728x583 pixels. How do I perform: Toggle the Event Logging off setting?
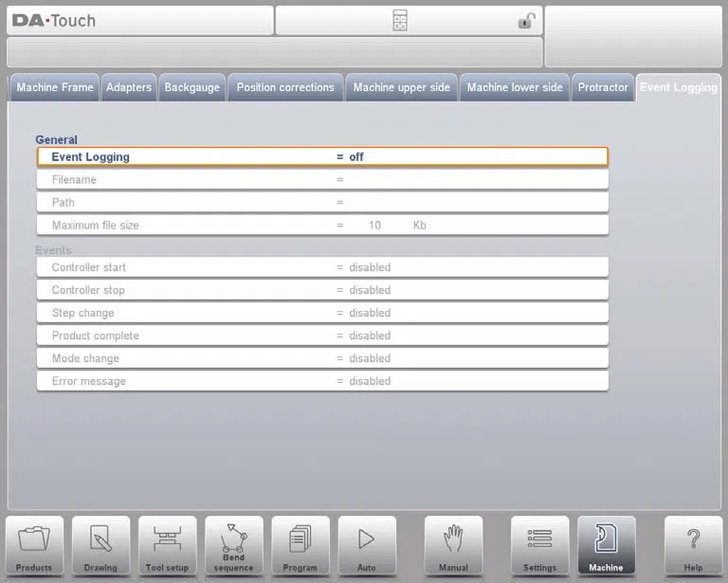click(x=322, y=157)
